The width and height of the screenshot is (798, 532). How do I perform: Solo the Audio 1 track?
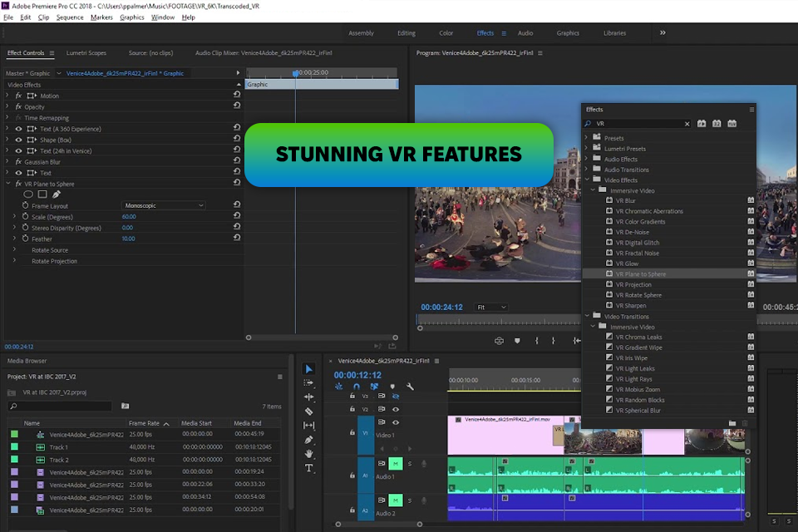tap(410, 463)
